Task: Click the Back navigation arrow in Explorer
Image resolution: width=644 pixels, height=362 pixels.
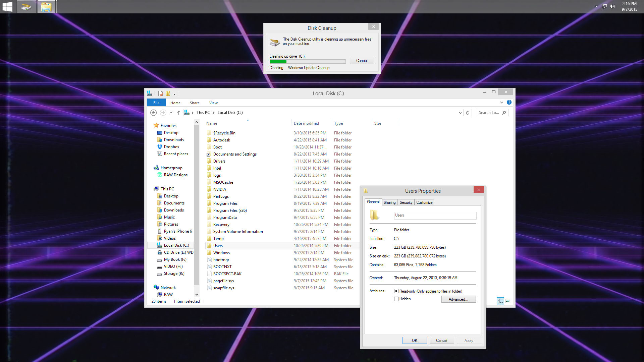Action: [154, 113]
